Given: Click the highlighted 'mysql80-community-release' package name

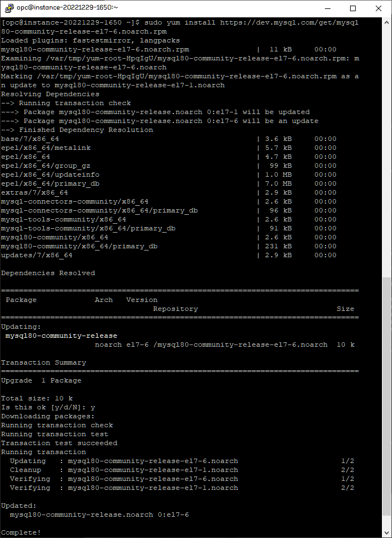Looking at the screenshot, I should pyautogui.click(x=62, y=336).
